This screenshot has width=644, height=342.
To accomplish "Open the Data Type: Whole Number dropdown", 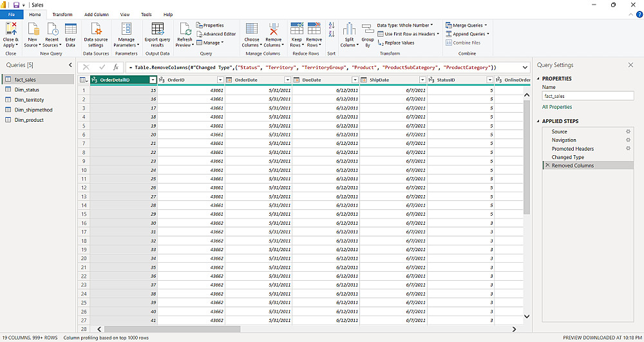I will click(404, 25).
